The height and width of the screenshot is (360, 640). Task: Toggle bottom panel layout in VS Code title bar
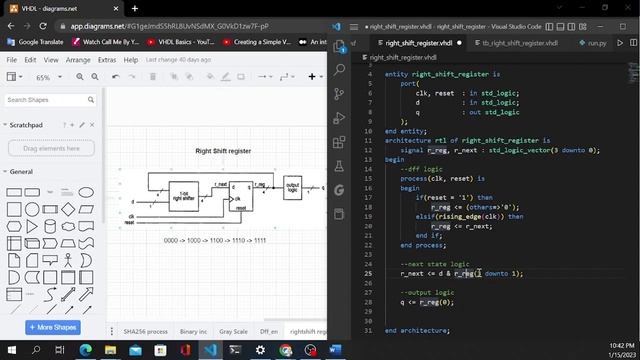560,27
